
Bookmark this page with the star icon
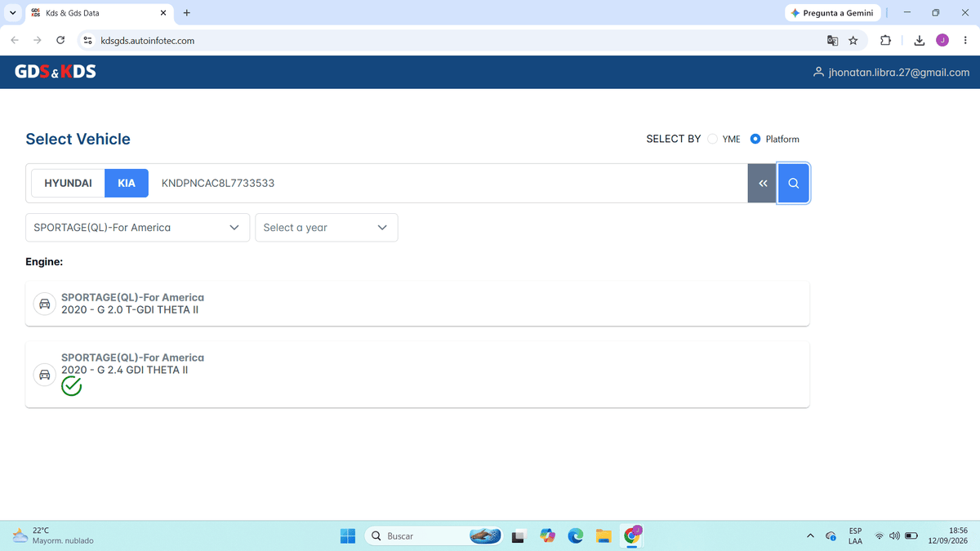[x=853, y=40]
